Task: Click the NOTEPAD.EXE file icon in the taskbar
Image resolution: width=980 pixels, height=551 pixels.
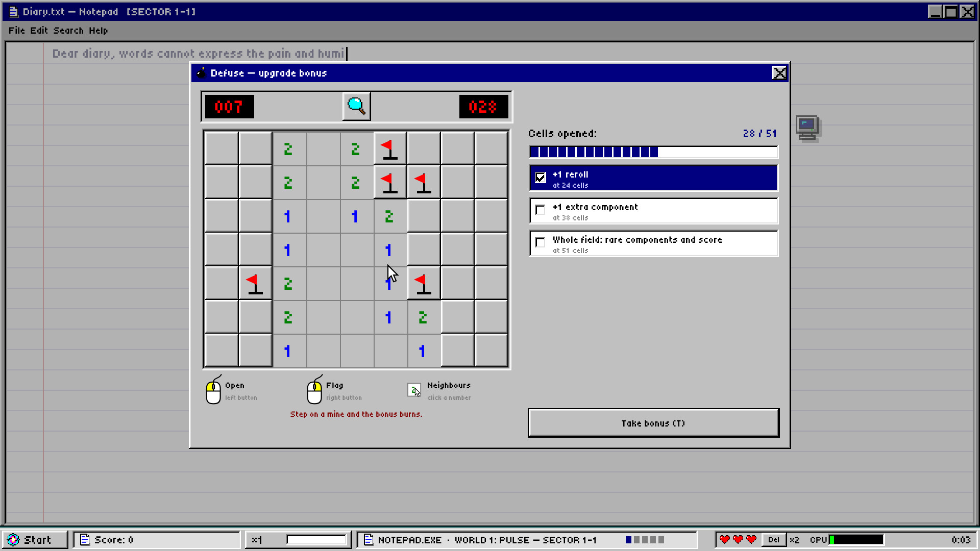Action: click(x=368, y=540)
